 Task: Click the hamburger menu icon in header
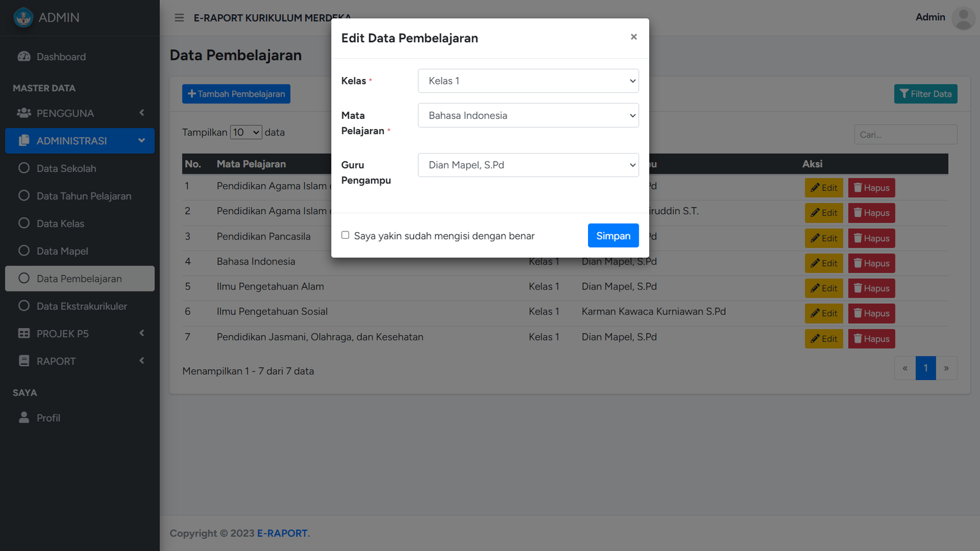[x=179, y=18]
